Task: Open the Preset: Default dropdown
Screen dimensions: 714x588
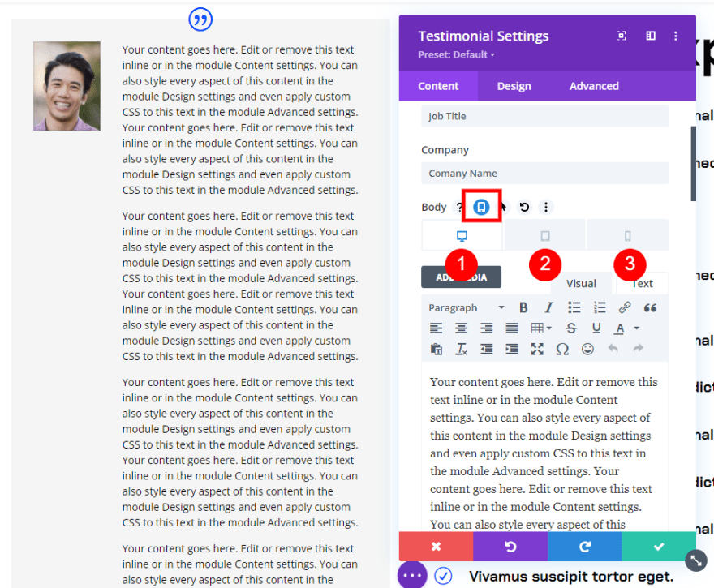Action: pos(454,56)
